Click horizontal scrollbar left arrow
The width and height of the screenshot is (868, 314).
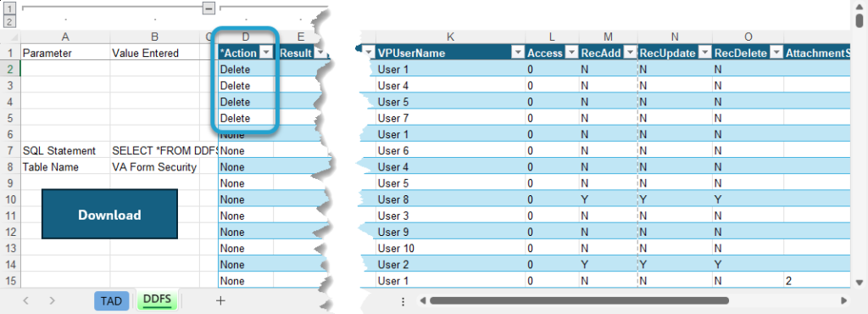tap(422, 300)
